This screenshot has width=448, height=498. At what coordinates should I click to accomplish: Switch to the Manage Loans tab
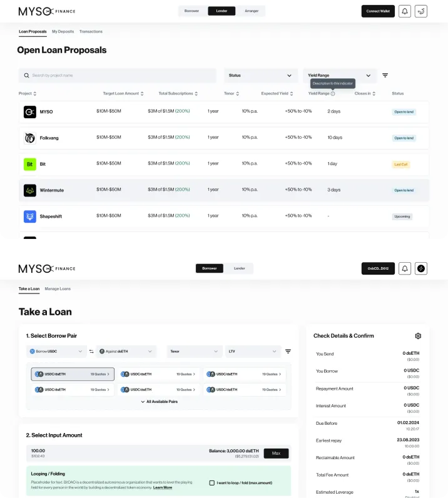click(x=58, y=288)
